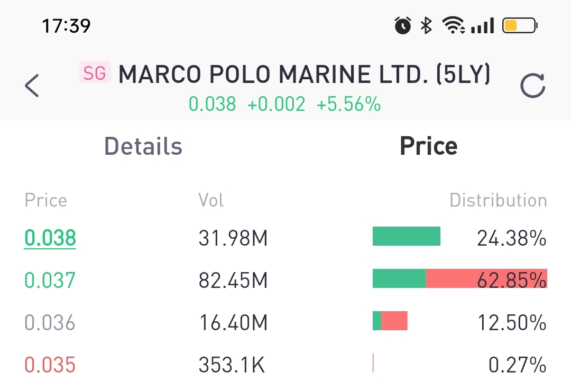
Task: Open the underlined 0.038 price link
Action: 50,238
